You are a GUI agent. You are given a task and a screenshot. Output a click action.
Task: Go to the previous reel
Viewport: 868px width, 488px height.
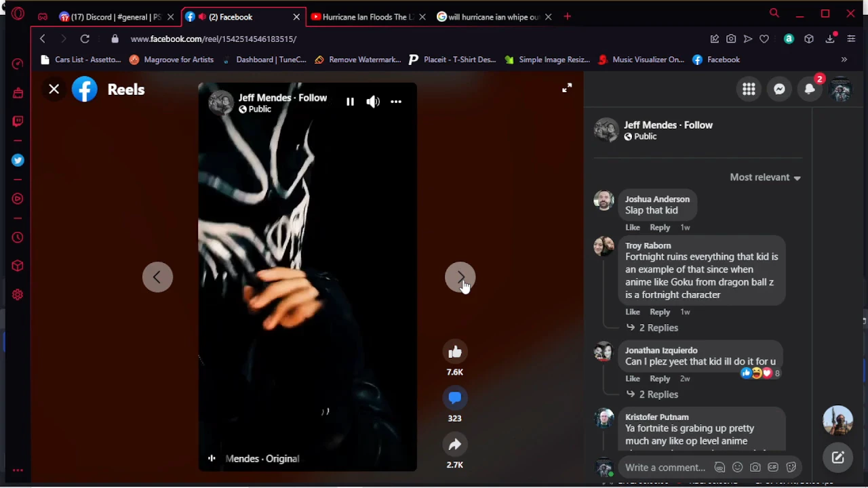click(x=157, y=277)
